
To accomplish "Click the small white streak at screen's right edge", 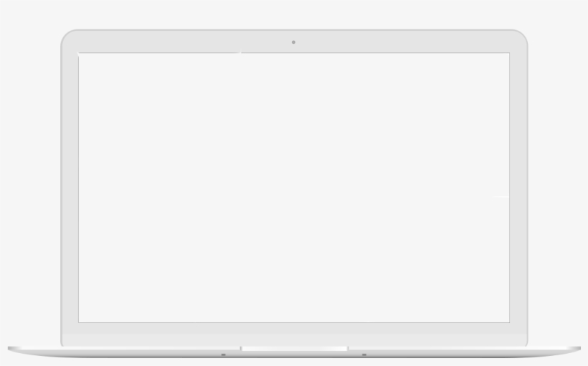I will click(x=501, y=196).
